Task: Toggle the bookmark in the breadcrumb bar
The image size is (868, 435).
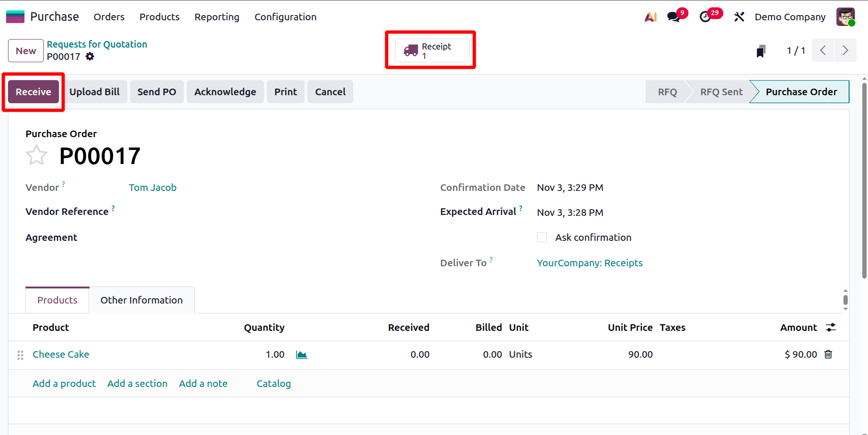Action: (x=761, y=50)
